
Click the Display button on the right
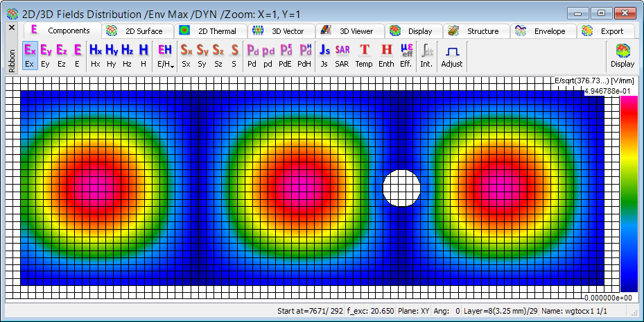(623, 56)
